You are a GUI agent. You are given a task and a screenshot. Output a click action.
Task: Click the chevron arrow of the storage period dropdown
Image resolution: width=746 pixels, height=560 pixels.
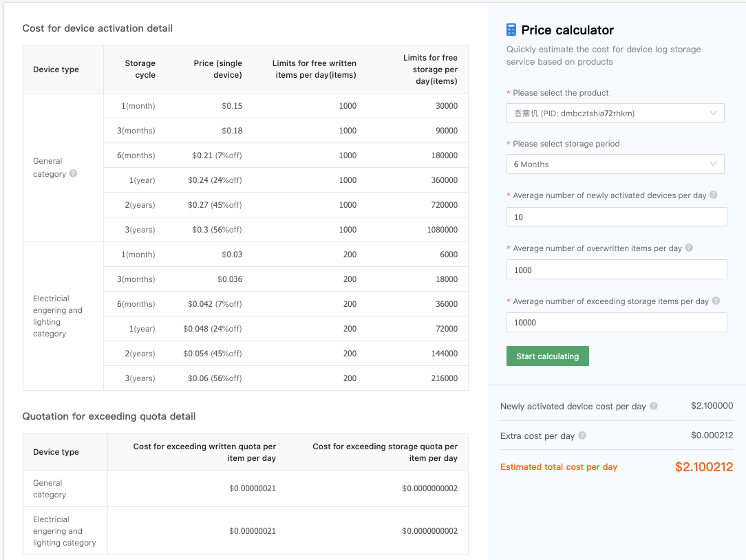click(713, 164)
